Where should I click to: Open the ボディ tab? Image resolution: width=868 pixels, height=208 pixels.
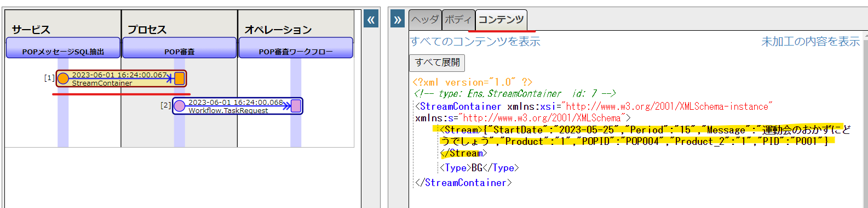point(458,20)
